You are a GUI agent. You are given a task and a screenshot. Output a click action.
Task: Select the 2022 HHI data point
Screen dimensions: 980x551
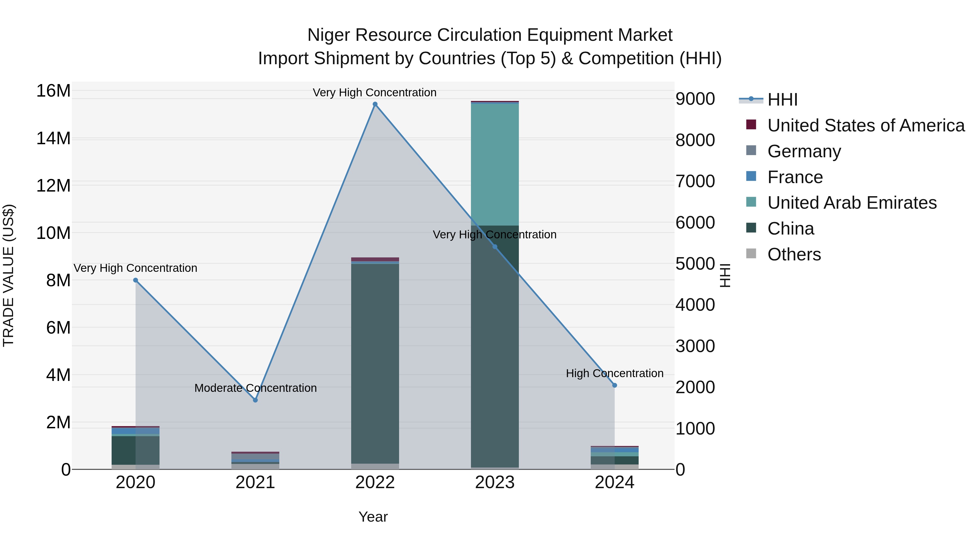coord(375,104)
